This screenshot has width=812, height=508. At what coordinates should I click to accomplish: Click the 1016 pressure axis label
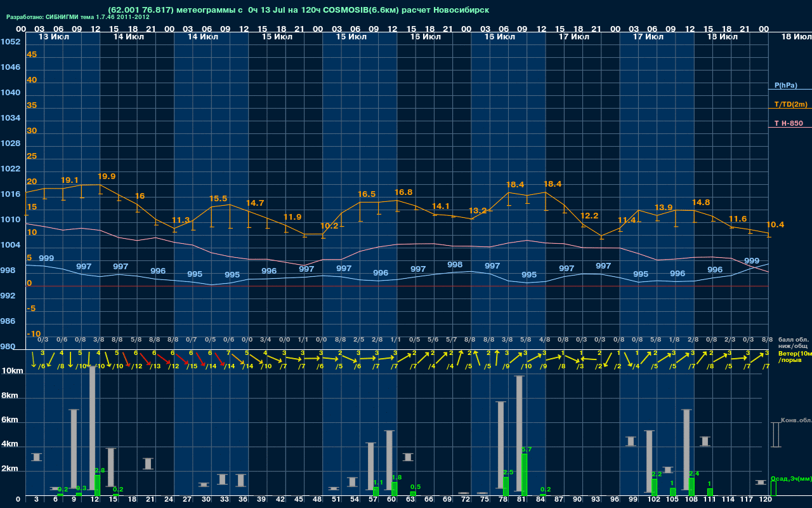[x=10, y=194]
